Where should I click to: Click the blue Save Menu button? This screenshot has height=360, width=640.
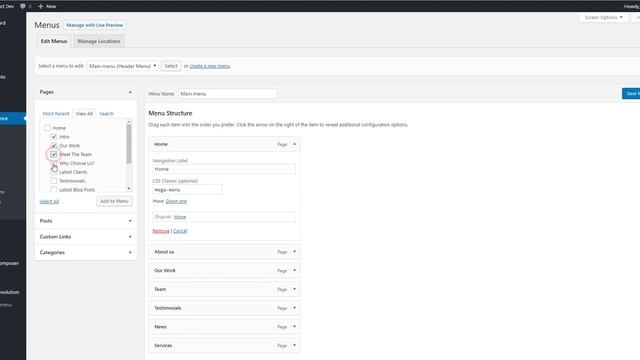pos(631,93)
